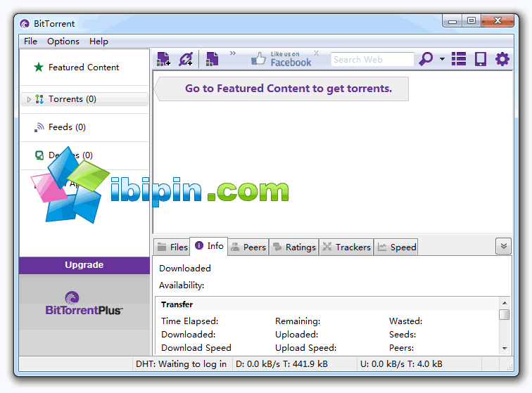This screenshot has height=393, width=532.
Task: Click the Availability label
Action: (182, 285)
